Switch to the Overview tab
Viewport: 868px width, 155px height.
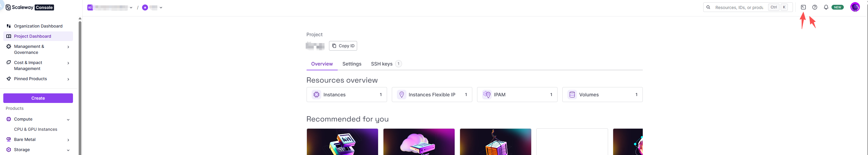point(322,64)
